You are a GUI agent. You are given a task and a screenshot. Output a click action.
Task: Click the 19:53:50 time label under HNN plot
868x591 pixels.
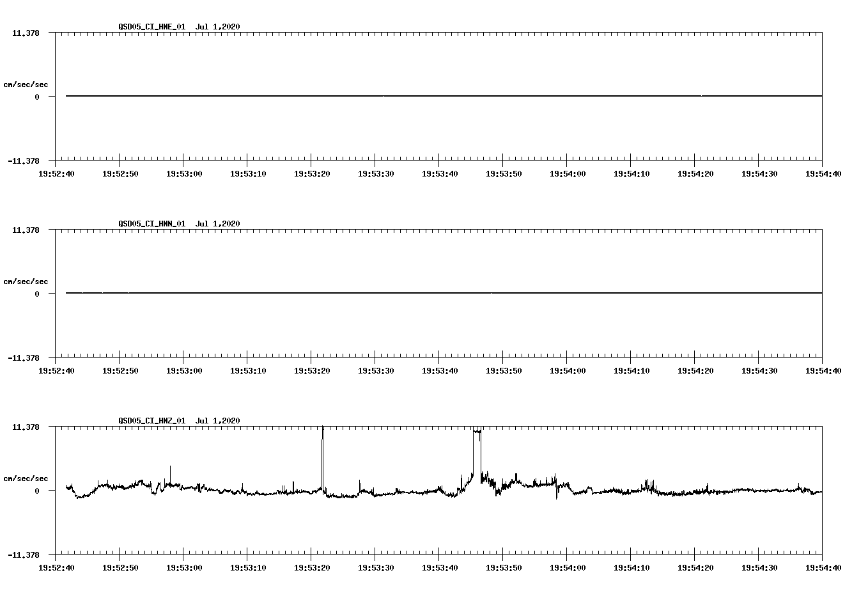(x=504, y=370)
